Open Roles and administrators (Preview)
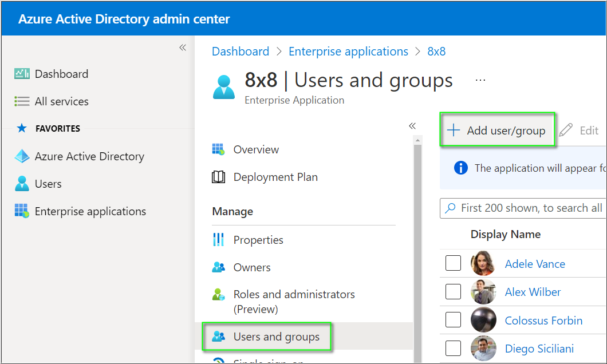 [x=294, y=302]
